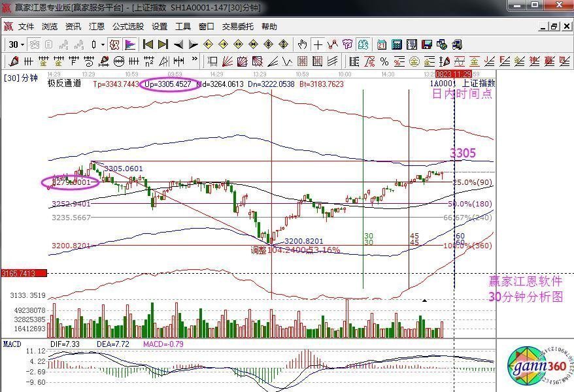This screenshot has width=574, height=392.
Task: Click the 上证指数 stock name label
Action: coord(478,84)
